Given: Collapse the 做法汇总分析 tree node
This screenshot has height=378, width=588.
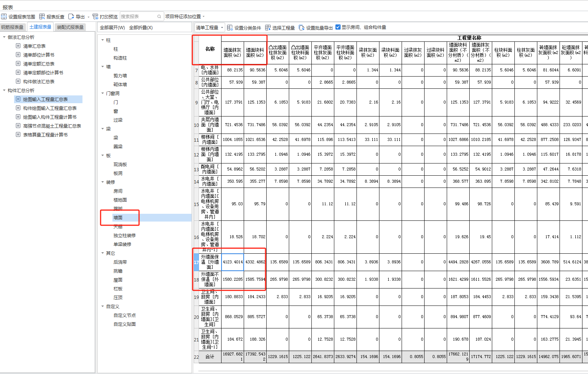Looking at the screenshot, I should point(4,37).
